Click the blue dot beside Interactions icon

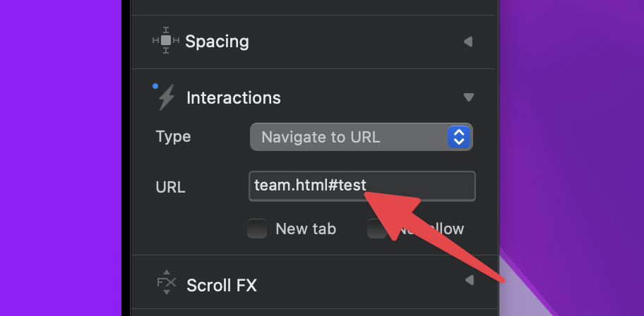(155, 87)
